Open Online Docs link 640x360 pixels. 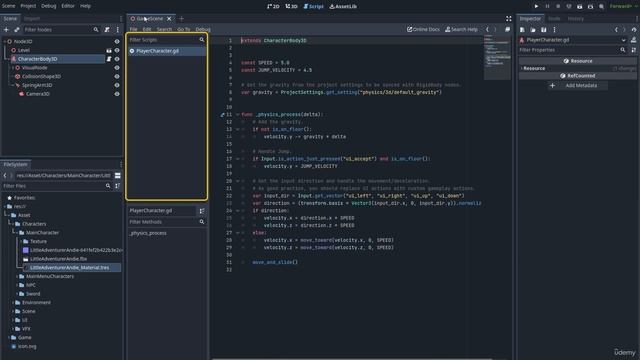coord(423,29)
